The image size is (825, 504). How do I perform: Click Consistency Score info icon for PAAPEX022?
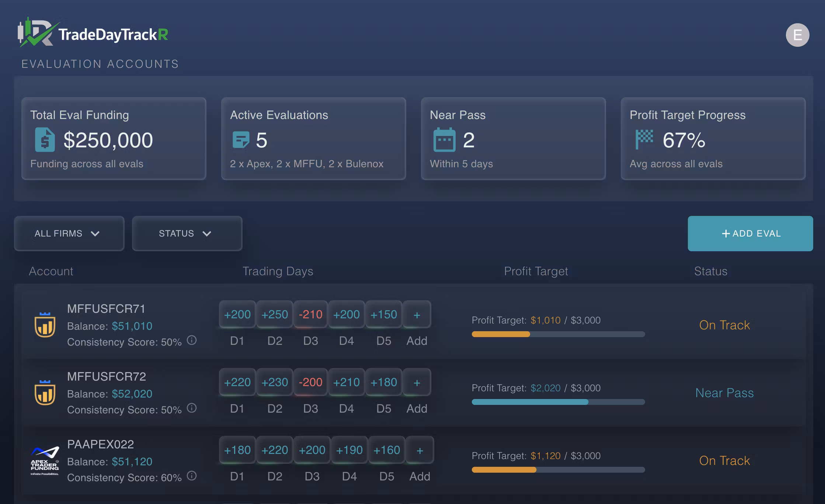(192, 476)
